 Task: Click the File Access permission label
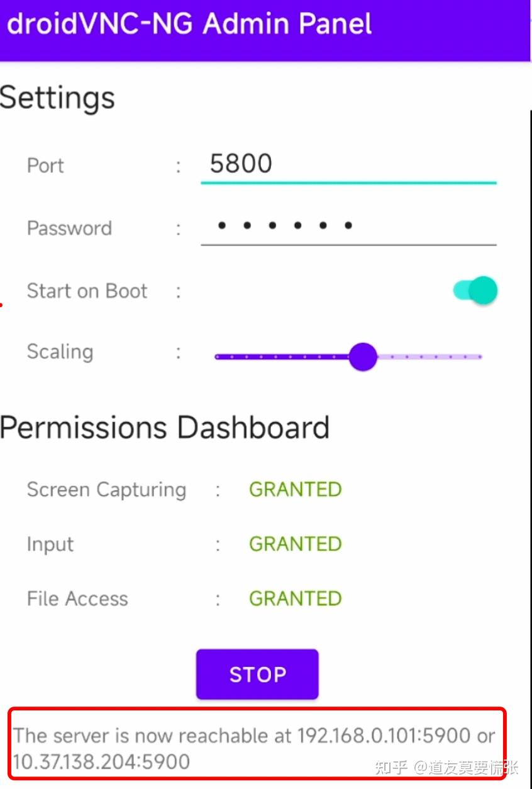pyautogui.click(x=77, y=599)
